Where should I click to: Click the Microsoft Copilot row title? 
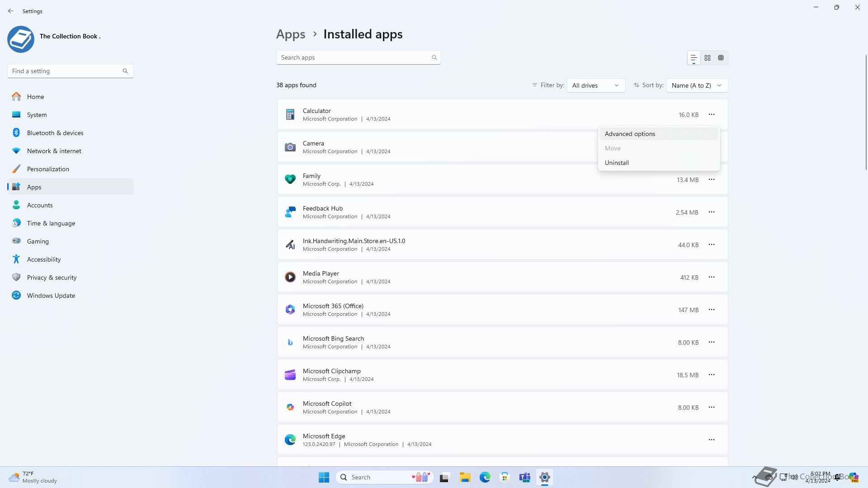[327, 404]
